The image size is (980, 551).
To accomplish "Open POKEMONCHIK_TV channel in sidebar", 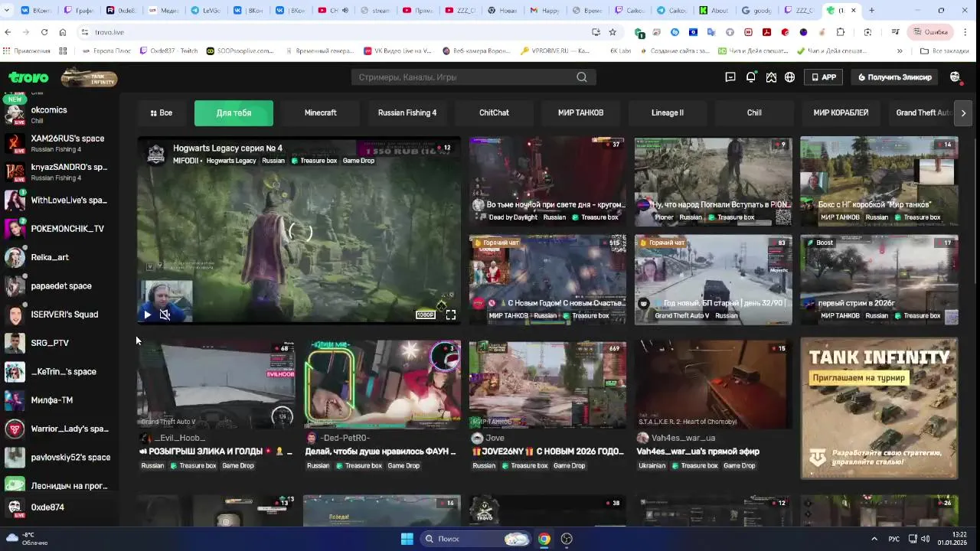I will 58,229.
